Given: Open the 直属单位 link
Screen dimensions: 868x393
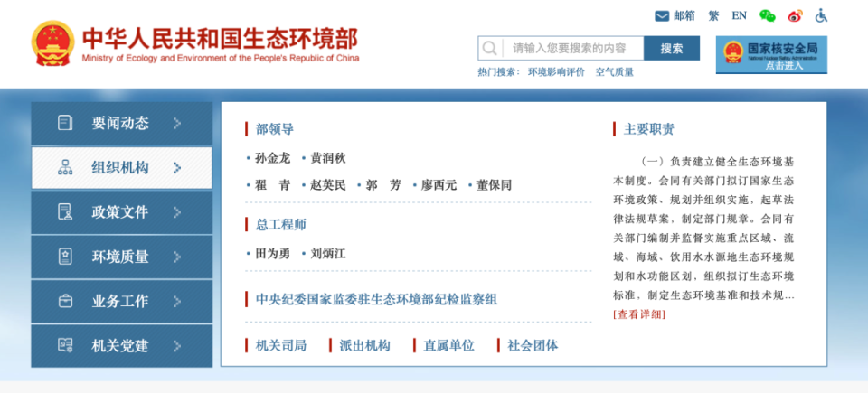Looking at the screenshot, I should pyautogui.click(x=449, y=346).
